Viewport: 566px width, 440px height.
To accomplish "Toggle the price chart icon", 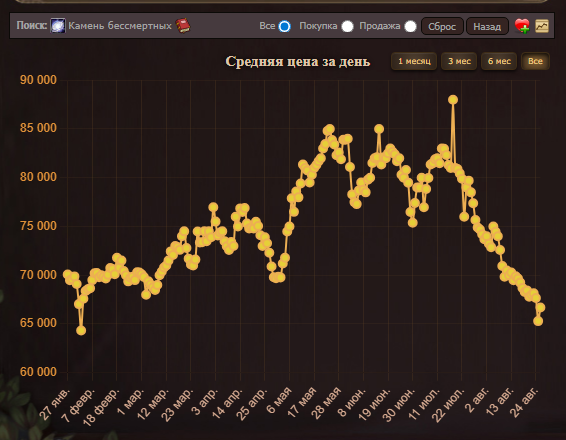I will tap(542, 26).
